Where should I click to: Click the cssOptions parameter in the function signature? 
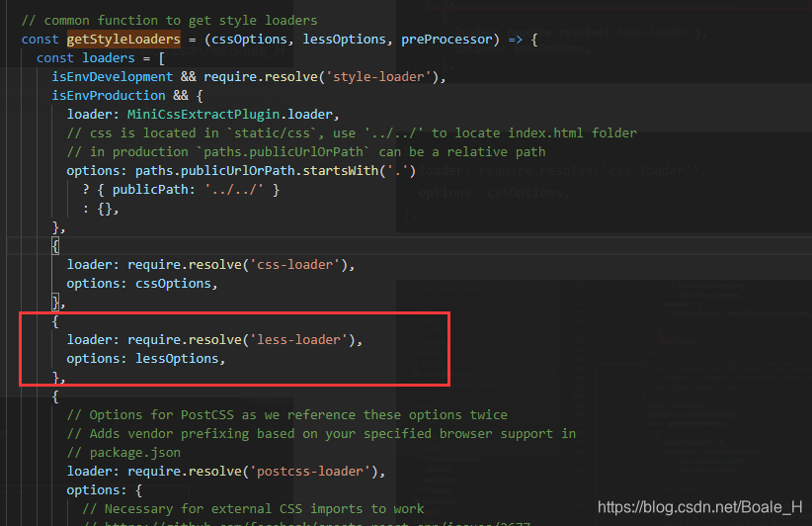[x=249, y=39]
